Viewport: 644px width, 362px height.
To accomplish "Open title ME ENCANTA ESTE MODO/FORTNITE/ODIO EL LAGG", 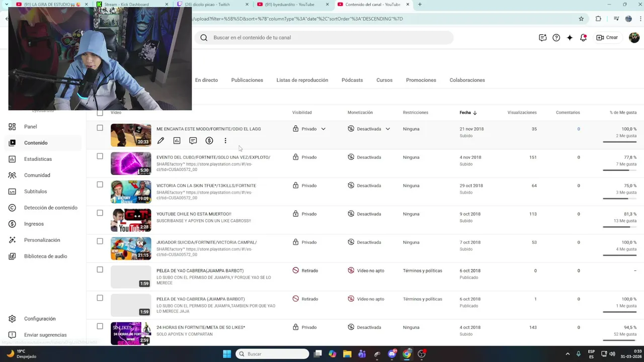I will [x=208, y=129].
